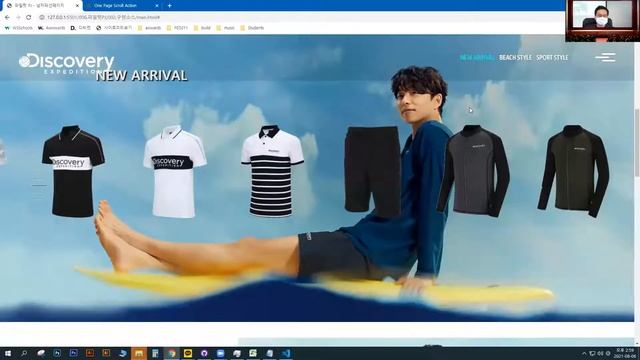
Task: Open the volume control in the tray
Action: tap(601, 353)
